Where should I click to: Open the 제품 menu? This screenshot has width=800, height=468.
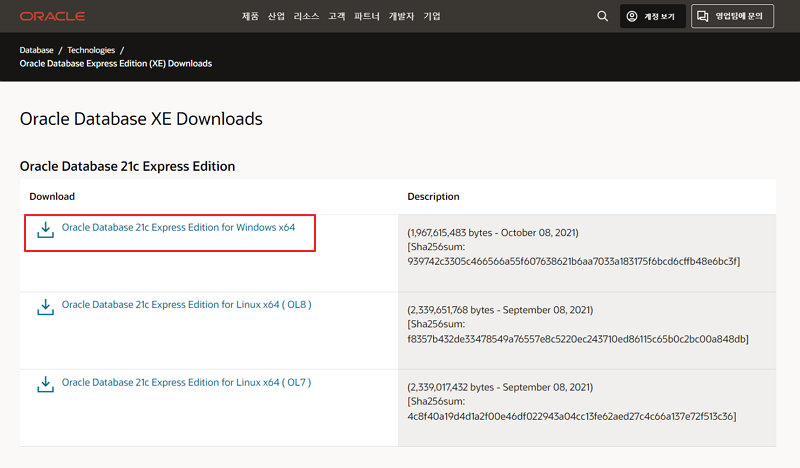(250, 16)
